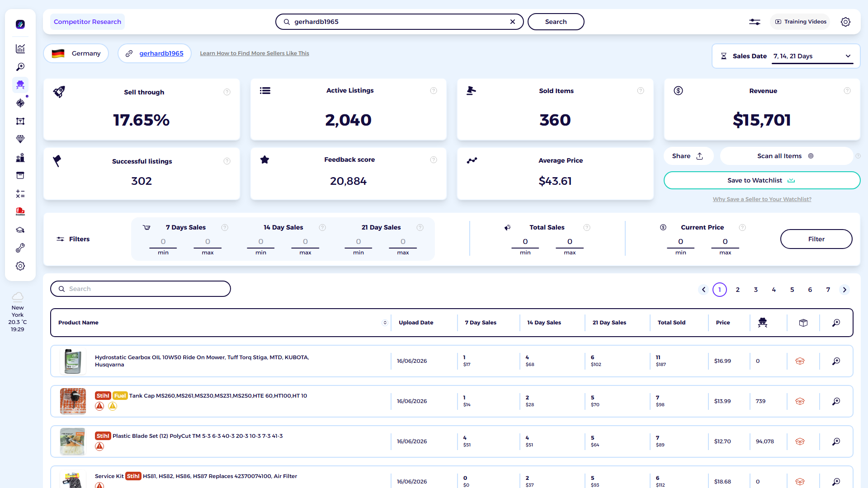Save seller to Watchlist

pos(762,180)
